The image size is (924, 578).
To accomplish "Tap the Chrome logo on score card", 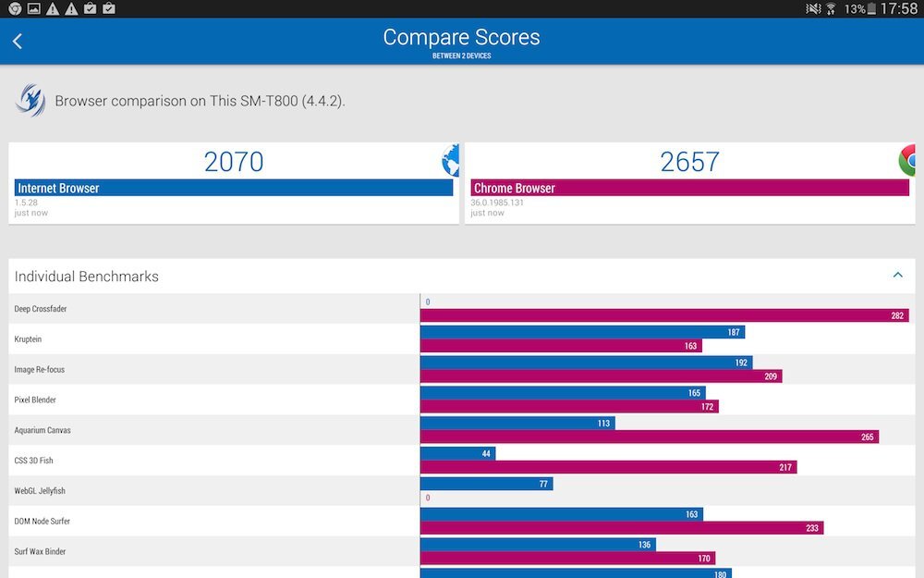I will pyautogui.click(x=907, y=161).
